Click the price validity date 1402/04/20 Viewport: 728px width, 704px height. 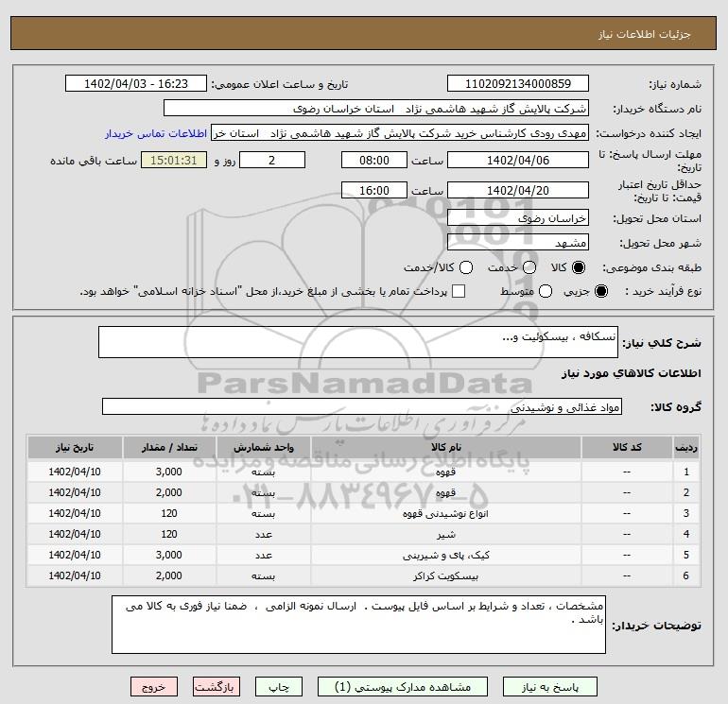[518, 190]
